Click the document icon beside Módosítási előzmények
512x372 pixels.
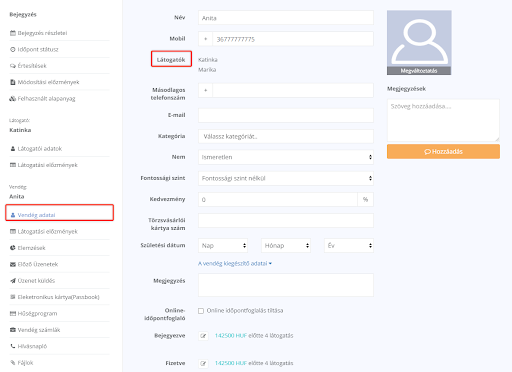click(x=13, y=82)
